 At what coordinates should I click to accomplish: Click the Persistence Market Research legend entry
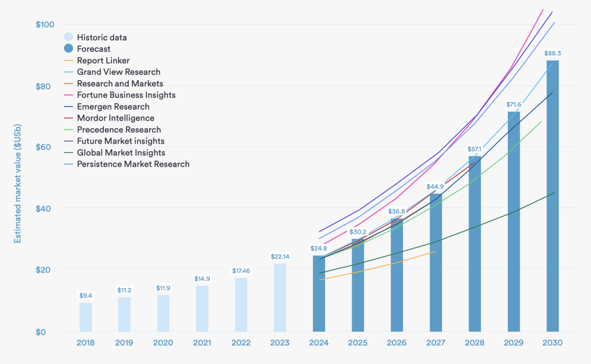(133, 164)
